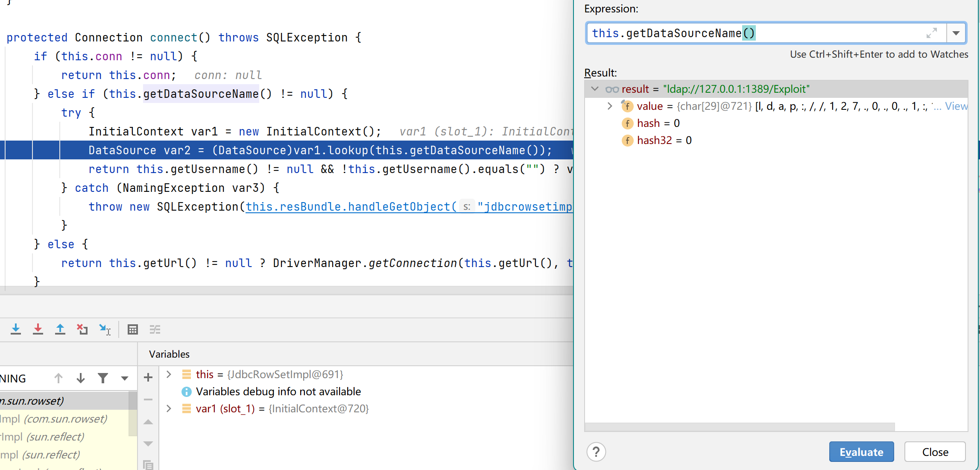Open the thread selector dropdown arrow

[x=125, y=378]
